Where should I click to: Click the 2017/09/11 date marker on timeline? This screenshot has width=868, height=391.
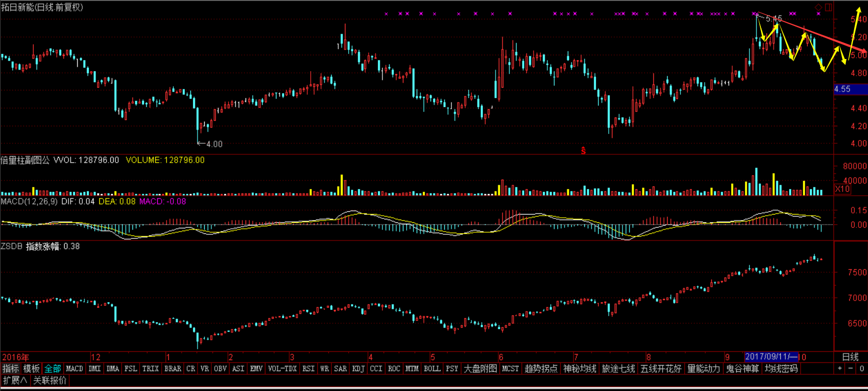click(770, 357)
